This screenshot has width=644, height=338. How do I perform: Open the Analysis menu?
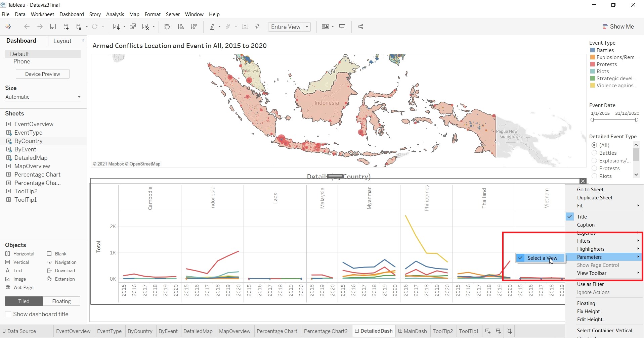tap(115, 14)
